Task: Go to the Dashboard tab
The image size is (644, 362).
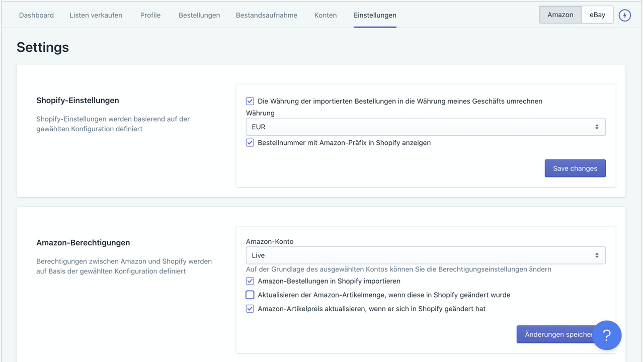Action: (x=36, y=15)
